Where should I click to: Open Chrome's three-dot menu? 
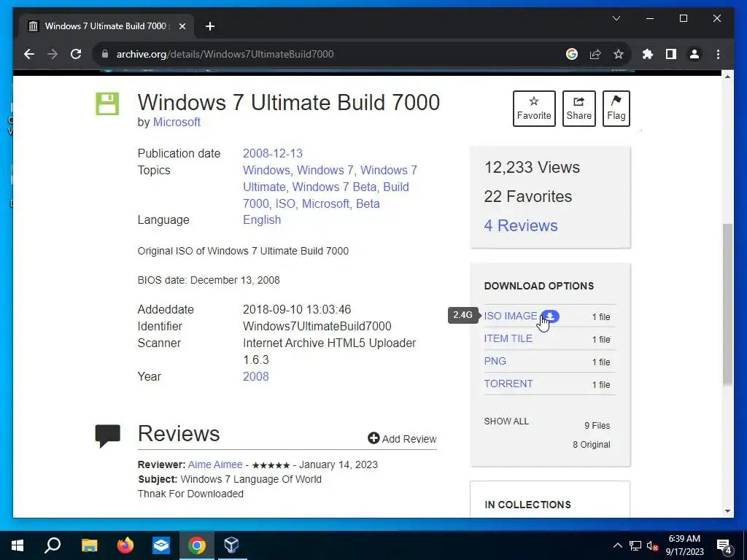point(718,54)
